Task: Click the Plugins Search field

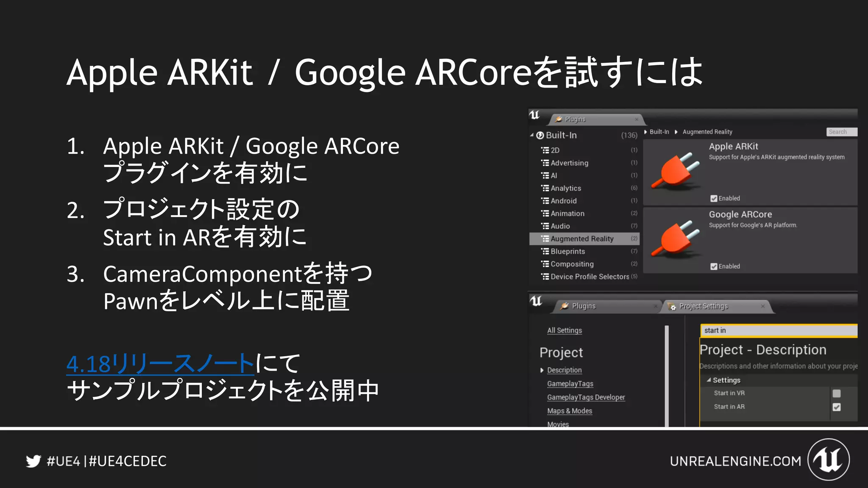Action: [842, 132]
